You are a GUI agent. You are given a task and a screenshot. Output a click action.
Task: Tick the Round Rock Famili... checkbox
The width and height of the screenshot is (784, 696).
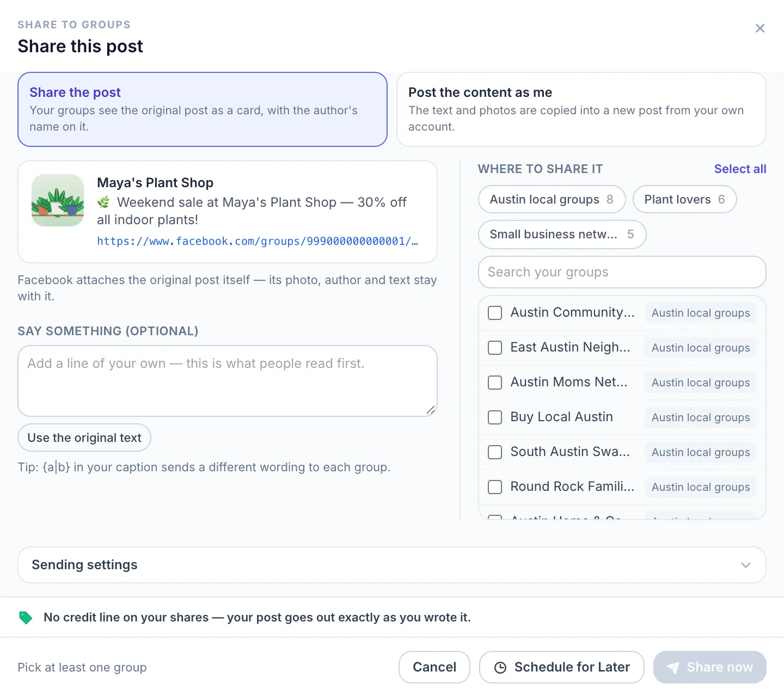[x=495, y=487]
